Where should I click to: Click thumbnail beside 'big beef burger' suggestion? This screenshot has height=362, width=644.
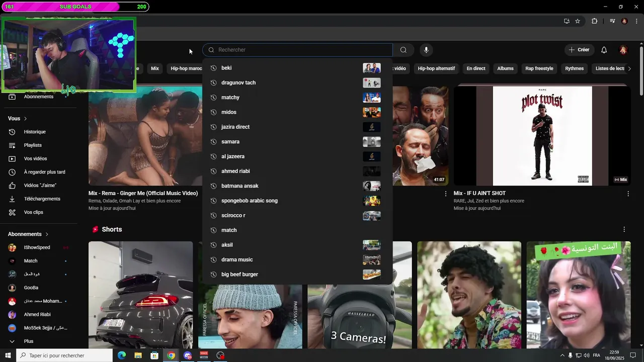click(372, 275)
